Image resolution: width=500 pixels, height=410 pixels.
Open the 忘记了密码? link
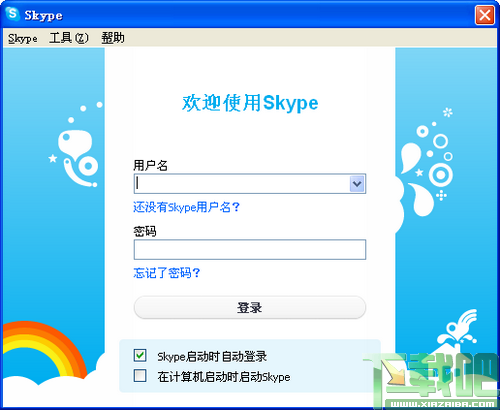click(167, 273)
